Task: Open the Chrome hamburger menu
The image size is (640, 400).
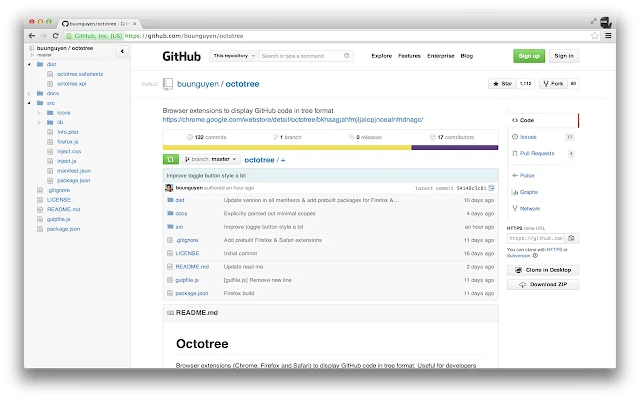Action: click(x=608, y=36)
